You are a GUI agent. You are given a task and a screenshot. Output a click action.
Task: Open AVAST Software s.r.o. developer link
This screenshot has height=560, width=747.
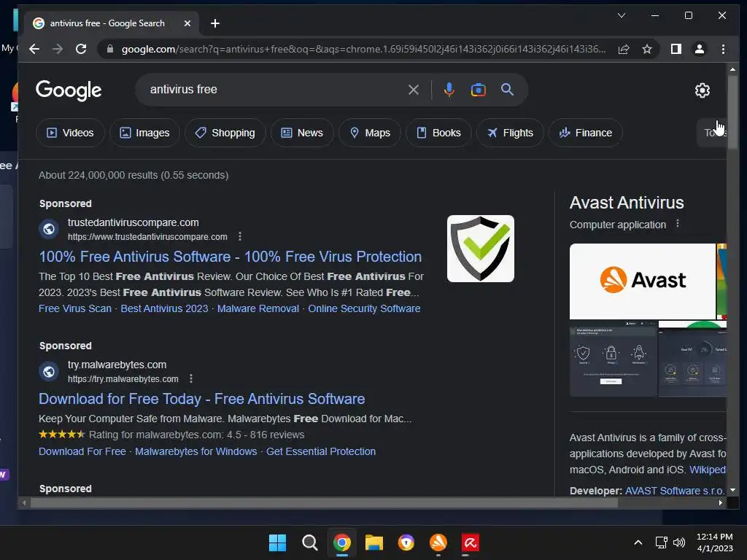pos(675,491)
